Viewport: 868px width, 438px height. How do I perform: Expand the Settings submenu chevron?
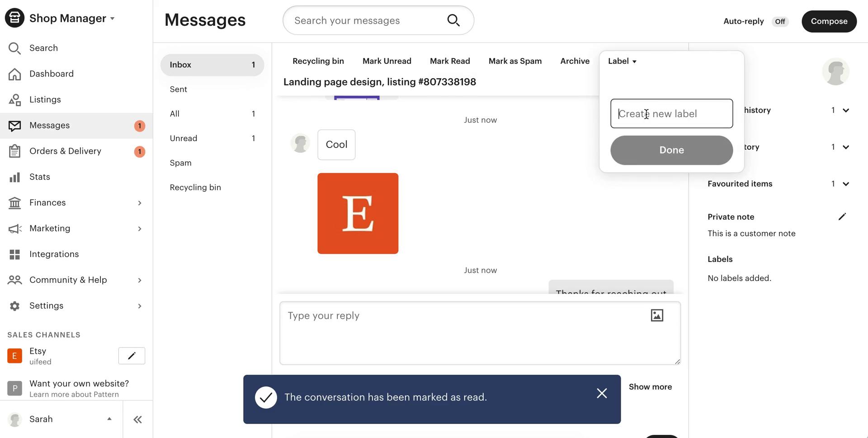[139, 306]
